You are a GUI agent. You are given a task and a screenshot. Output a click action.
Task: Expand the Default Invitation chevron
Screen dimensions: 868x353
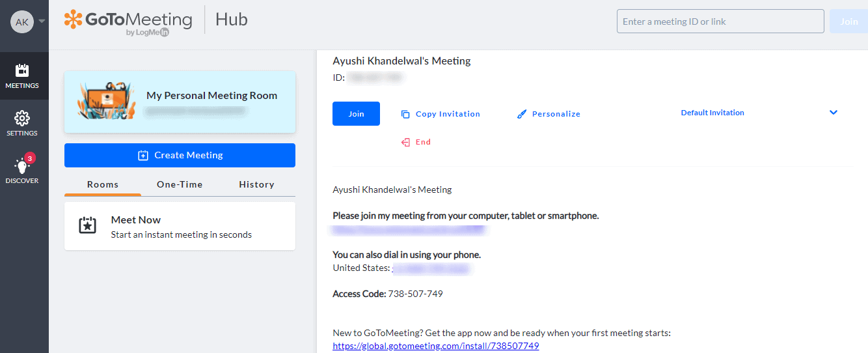click(834, 113)
